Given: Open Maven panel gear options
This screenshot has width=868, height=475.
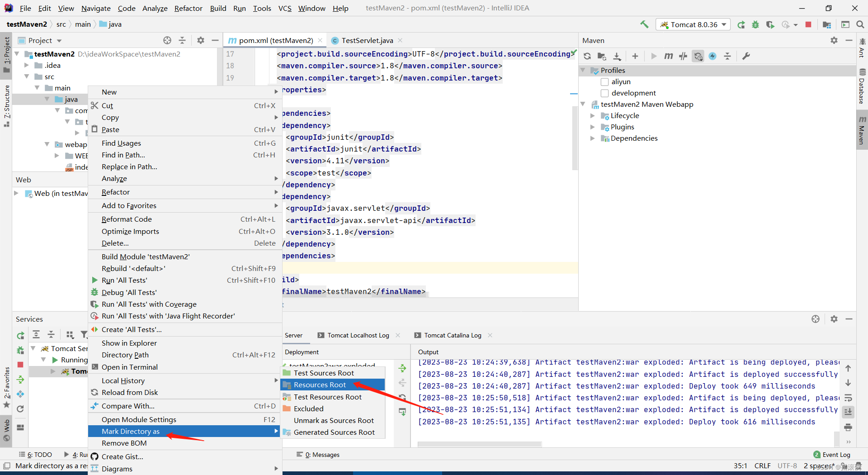Looking at the screenshot, I should tap(834, 40).
